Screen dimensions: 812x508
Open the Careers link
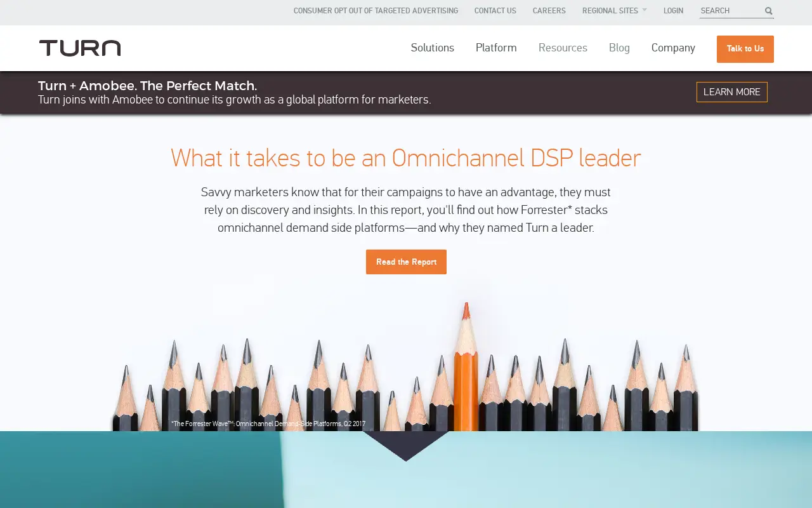[x=549, y=11]
